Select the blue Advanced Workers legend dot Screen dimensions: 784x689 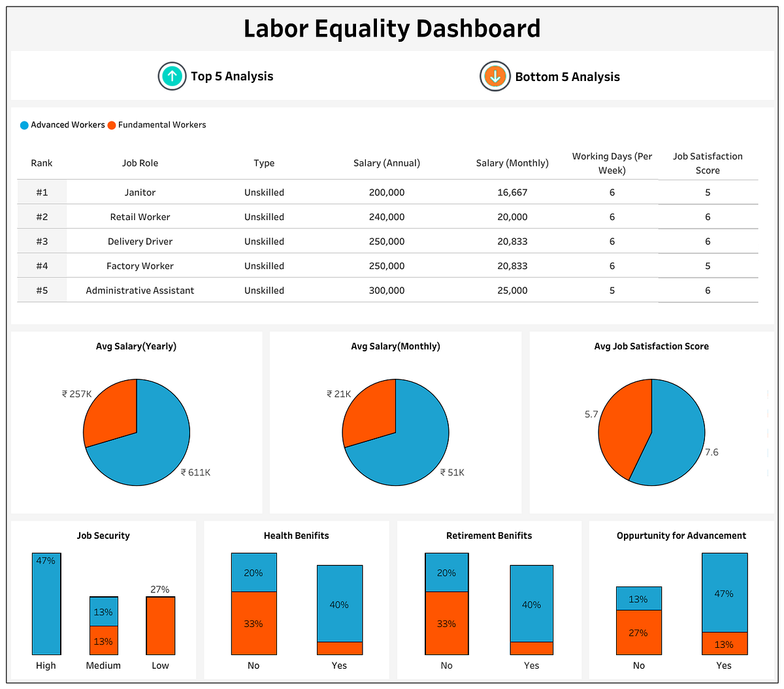pyautogui.click(x=24, y=125)
